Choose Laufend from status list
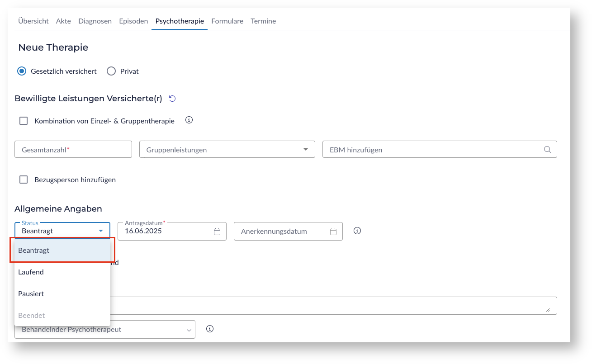 [x=31, y=272]
